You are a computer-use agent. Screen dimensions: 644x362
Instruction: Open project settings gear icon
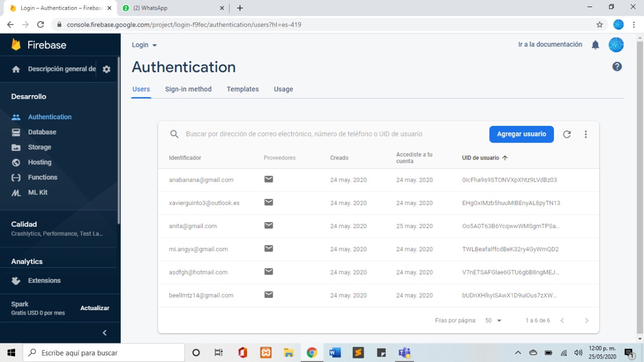click(x=106, y=69)
